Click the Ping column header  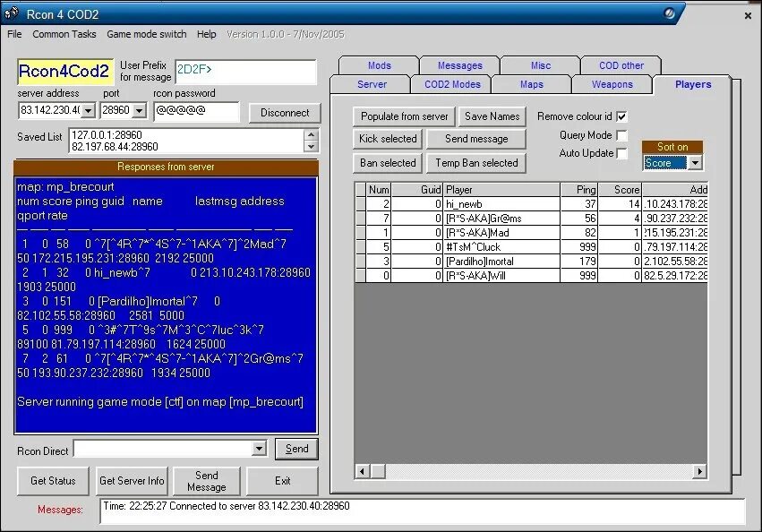pos(579,190)
